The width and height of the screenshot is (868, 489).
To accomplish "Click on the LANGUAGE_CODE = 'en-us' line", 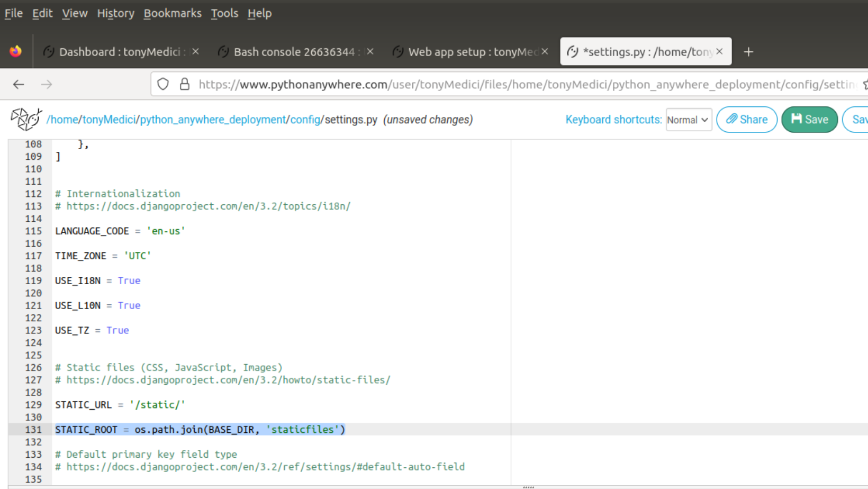I will point(120,231).
